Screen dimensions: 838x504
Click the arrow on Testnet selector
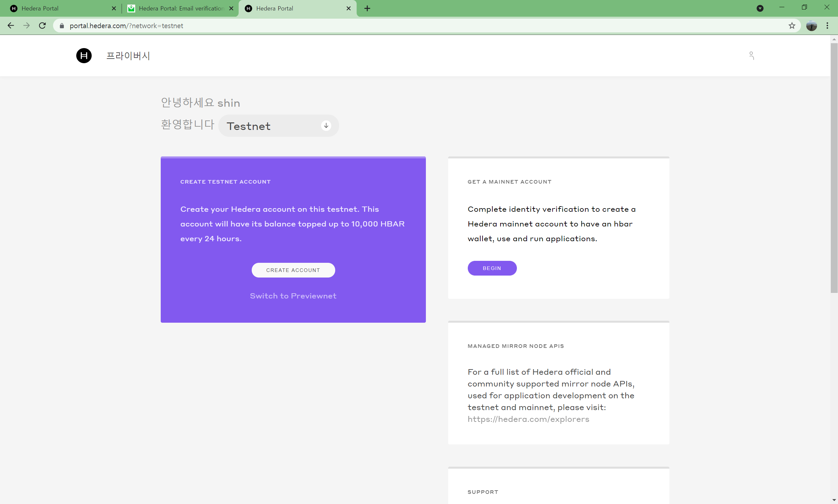click(326, 126)
